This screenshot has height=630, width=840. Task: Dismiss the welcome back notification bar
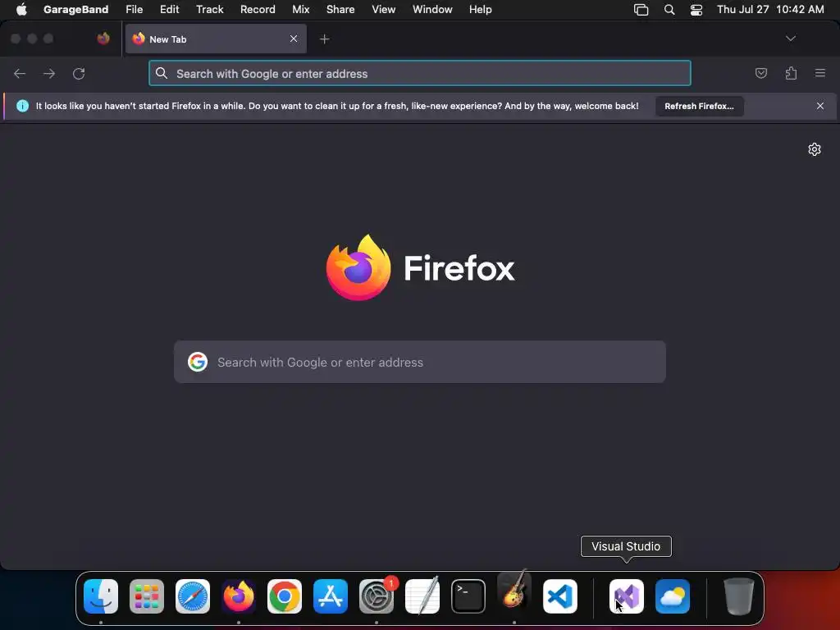[x=820, y=106]
